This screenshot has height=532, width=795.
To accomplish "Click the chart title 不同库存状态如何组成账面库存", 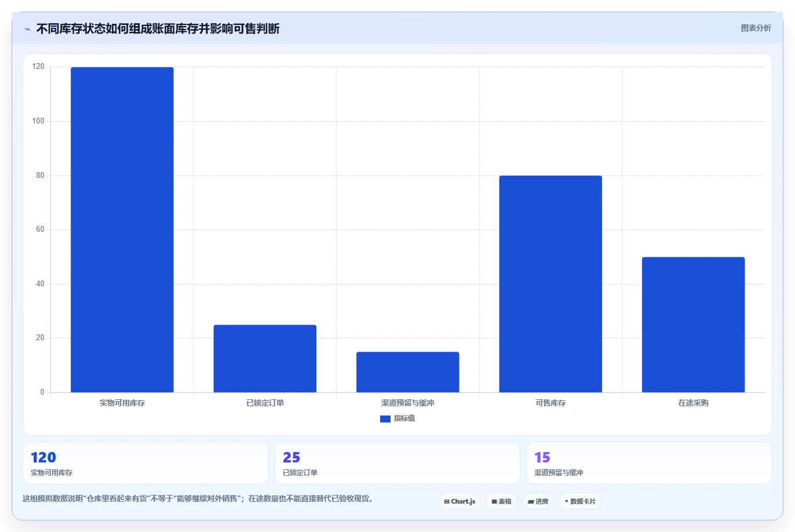I will (158, 28).
